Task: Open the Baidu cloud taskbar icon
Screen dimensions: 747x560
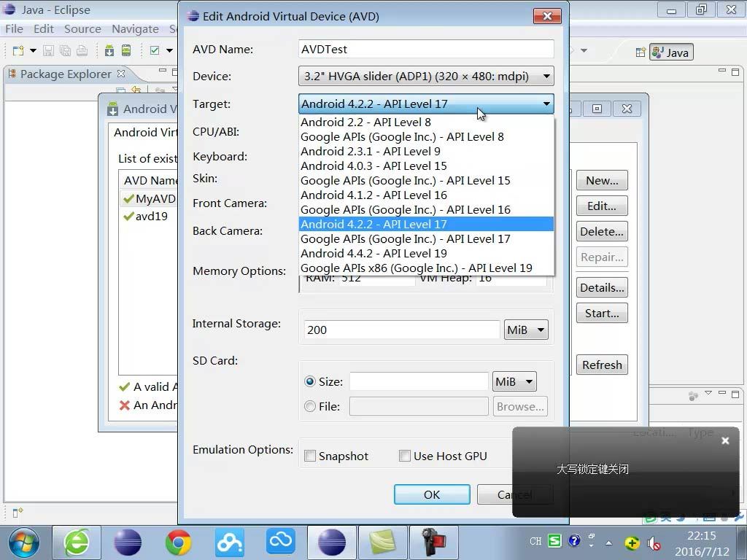Action: 230,542
